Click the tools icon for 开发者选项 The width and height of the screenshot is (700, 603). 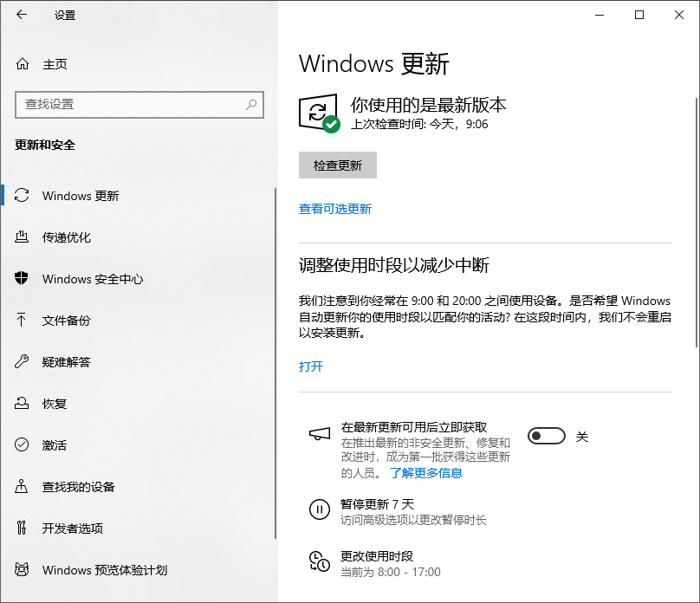[x=21, y=528]
